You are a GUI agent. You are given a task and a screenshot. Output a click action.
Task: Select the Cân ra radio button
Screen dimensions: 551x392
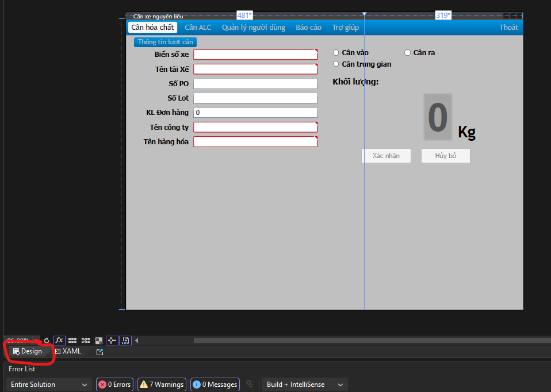coord(408,53)
